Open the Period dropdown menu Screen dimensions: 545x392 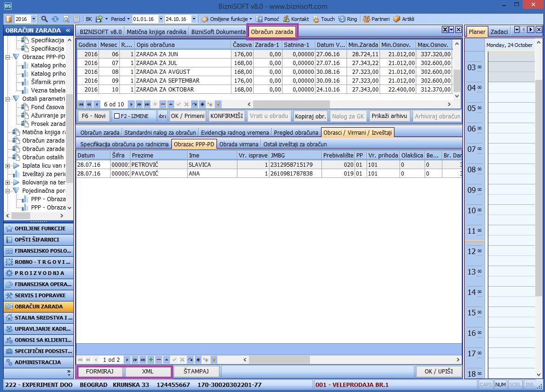point(120,19)
